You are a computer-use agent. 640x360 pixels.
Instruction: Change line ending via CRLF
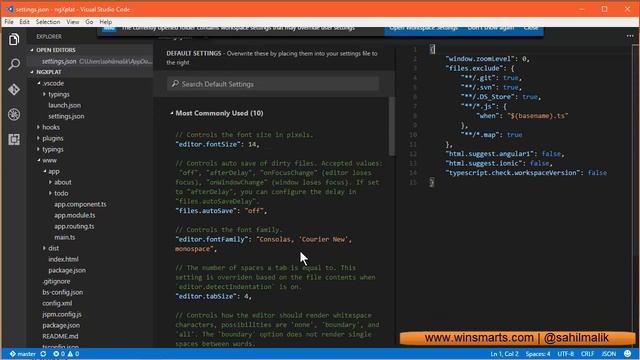tap(587, 354)
